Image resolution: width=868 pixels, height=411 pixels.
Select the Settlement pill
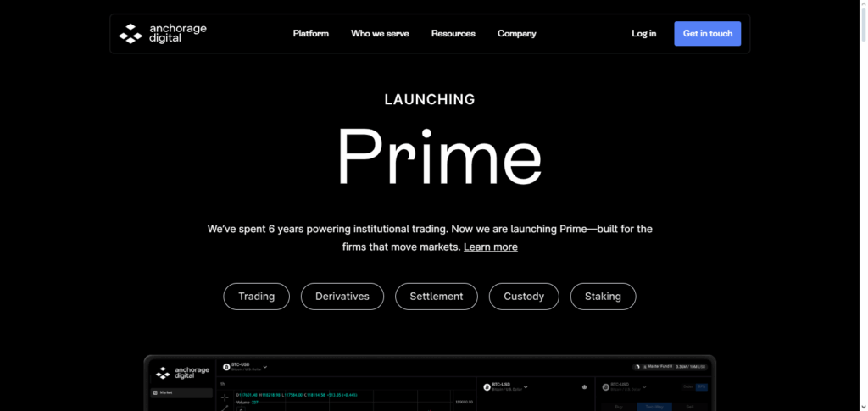coord(437,297)
